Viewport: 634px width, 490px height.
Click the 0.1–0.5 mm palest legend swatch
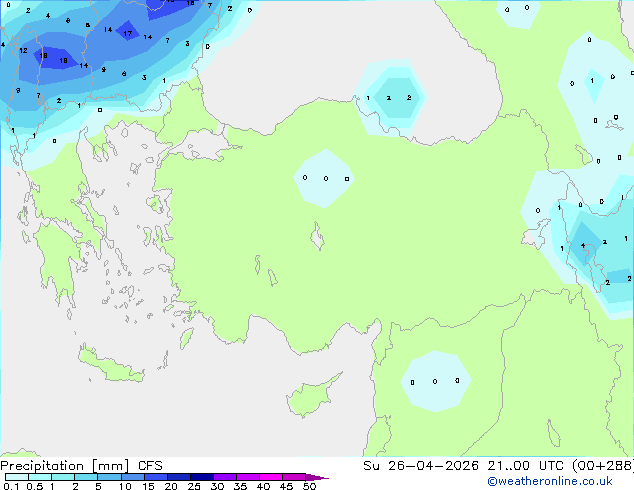click(17, 477)
